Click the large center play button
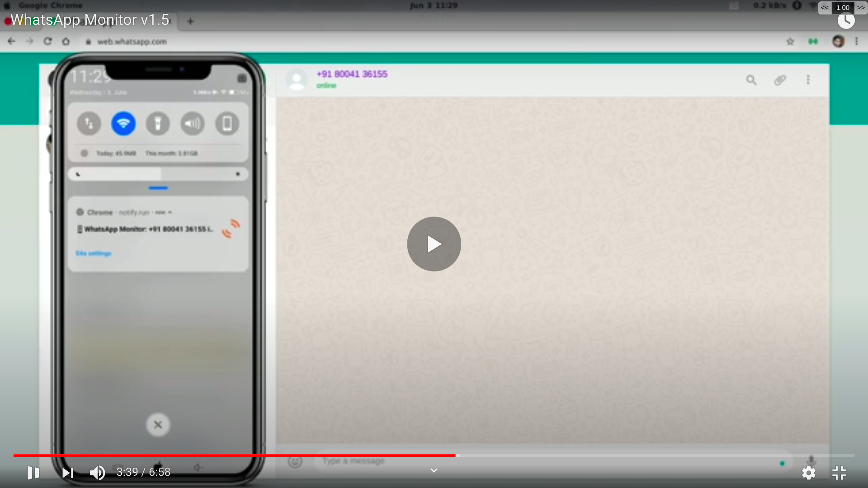The height and width of the screenshot is (488, 868). [434, 244]
